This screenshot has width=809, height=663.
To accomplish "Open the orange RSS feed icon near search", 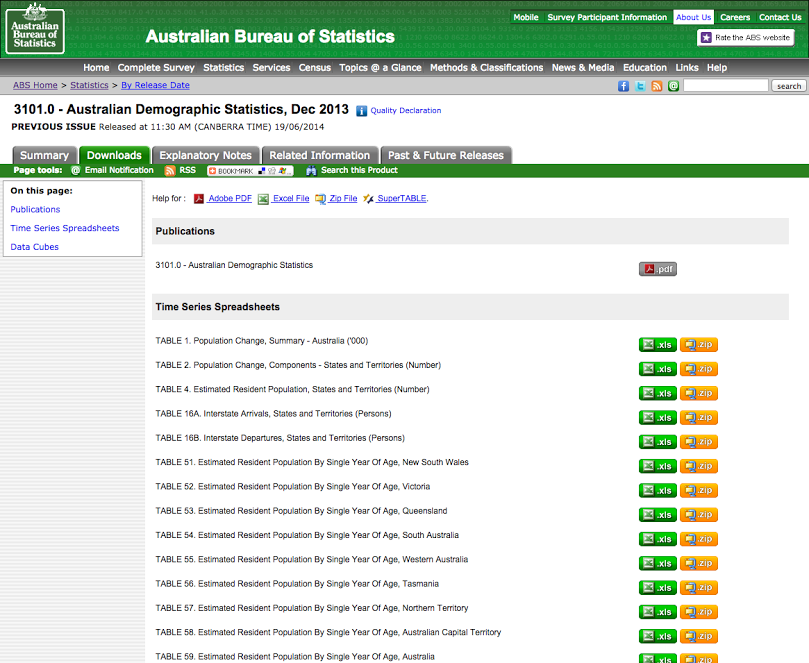I will point(656,86).
